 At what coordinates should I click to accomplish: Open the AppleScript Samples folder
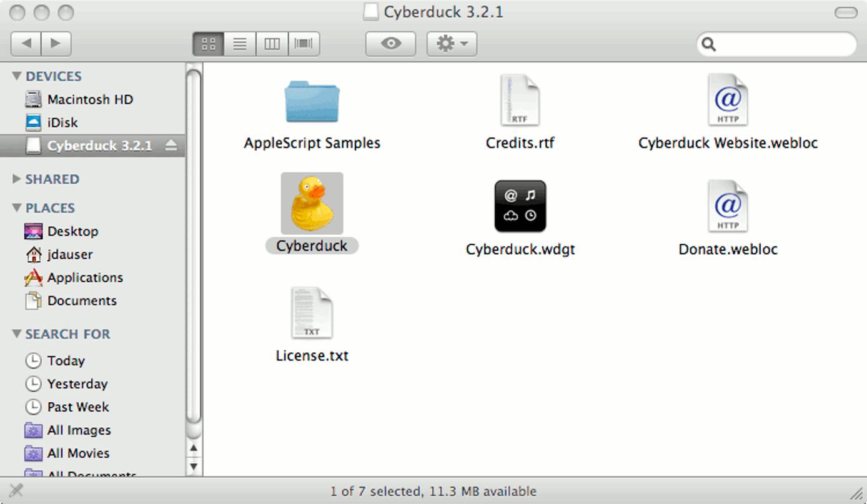click(x=312, y=101)
